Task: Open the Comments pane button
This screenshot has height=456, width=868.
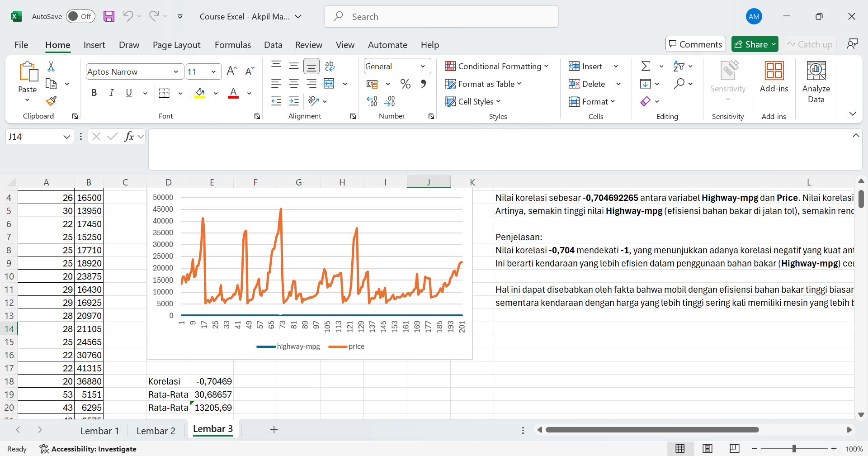Action: coord(695,44)
